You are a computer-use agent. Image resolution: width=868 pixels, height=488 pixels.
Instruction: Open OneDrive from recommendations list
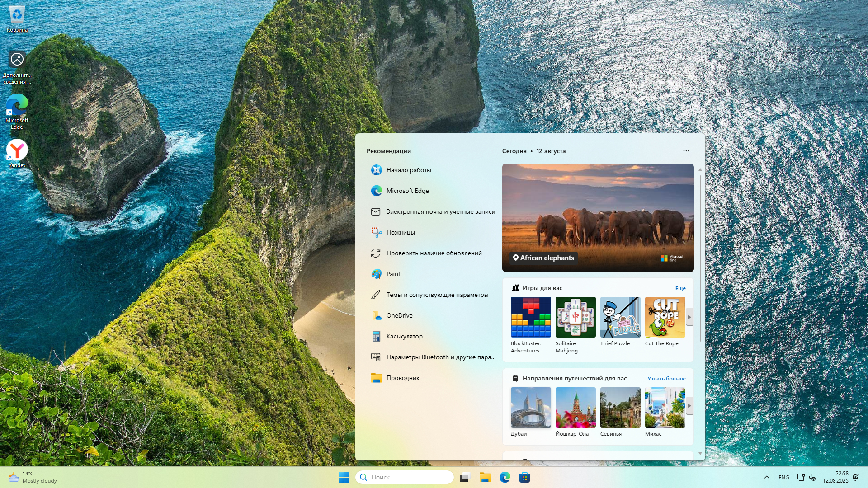click(399, 315)
